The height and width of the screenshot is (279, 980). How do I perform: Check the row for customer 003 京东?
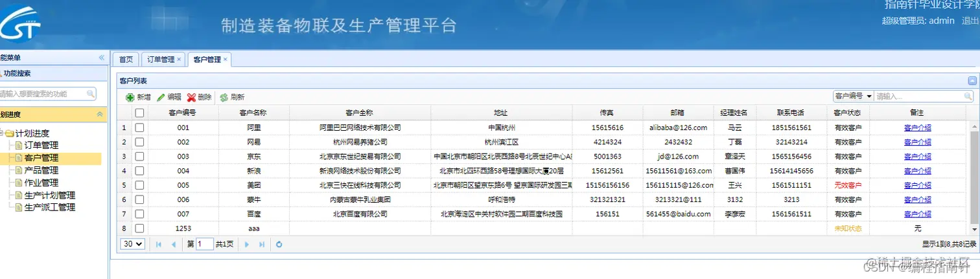[139, 156]
